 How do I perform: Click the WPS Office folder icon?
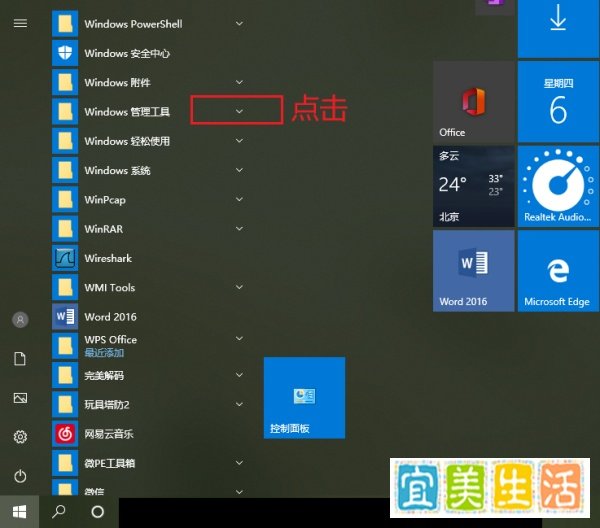coord(65,345)
